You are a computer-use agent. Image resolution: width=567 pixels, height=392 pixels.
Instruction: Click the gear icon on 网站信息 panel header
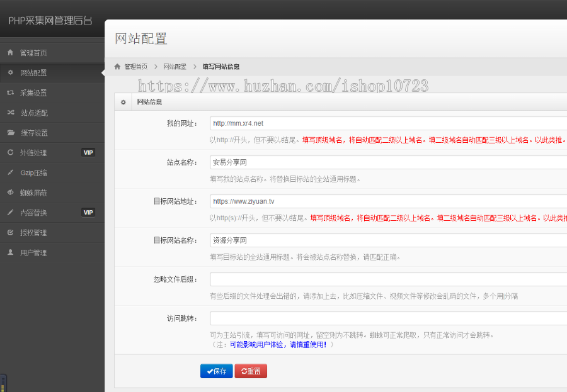[123, 102]
